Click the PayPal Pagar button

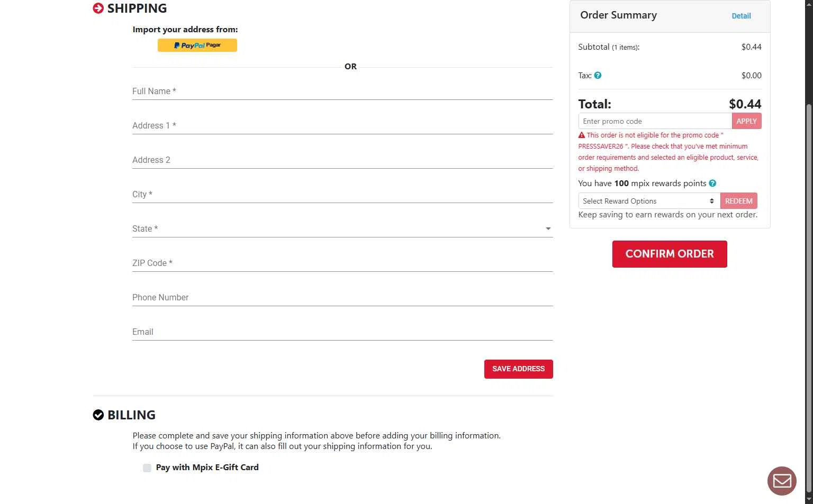(197, 45)
